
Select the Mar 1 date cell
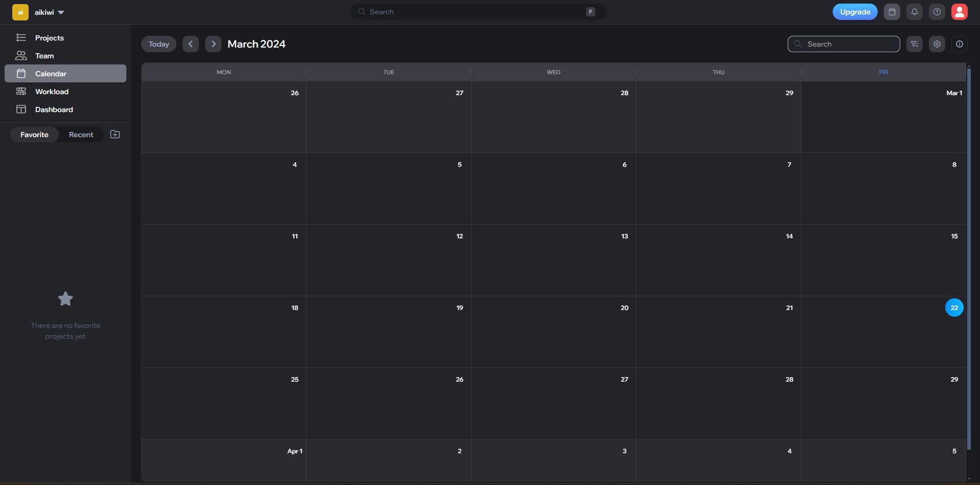pos(883,117)
